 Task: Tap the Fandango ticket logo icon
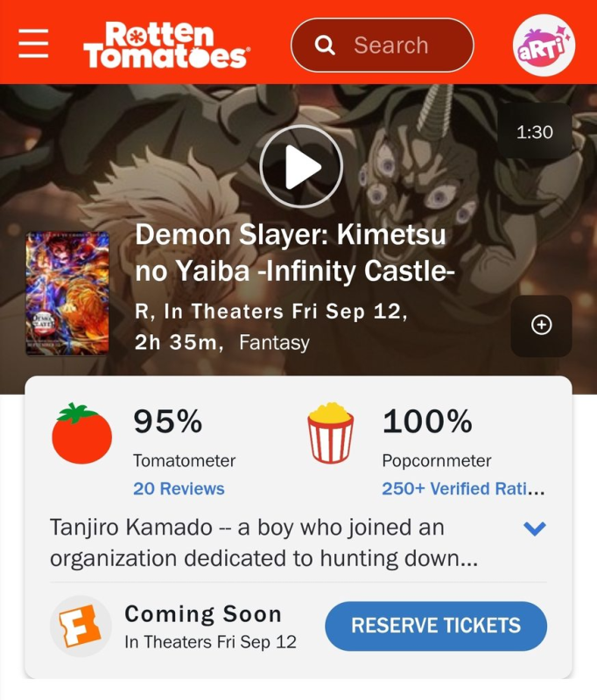point(81,626)
